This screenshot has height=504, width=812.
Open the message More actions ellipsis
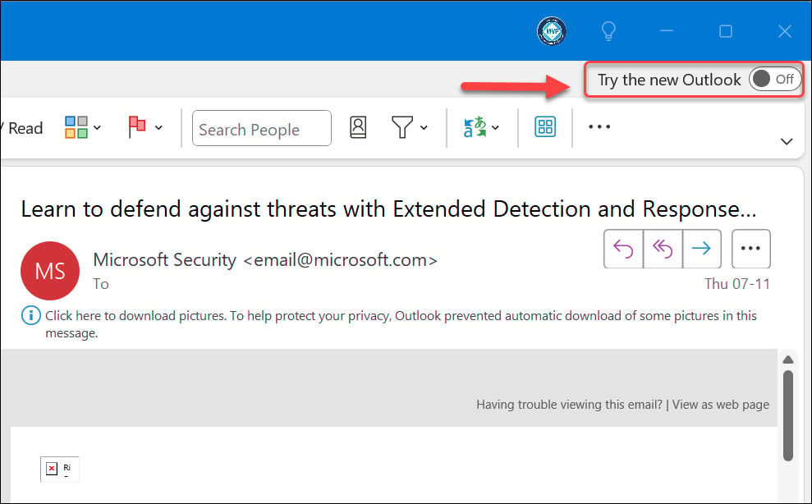pyautogui.click(x=751, y=249)
